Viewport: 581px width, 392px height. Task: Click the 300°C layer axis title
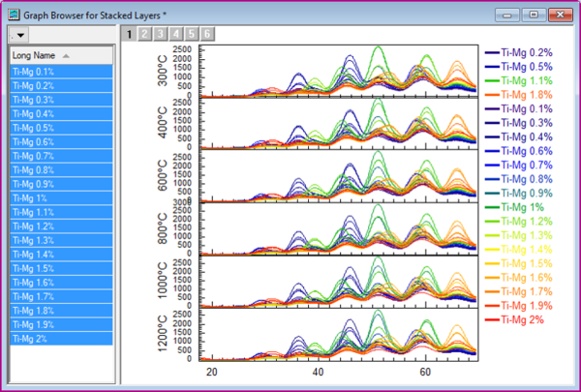click(163, 71)
